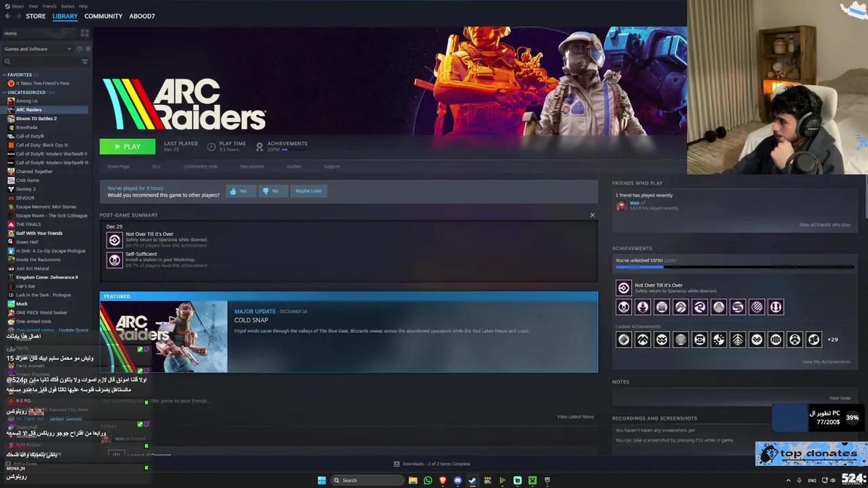Image resolution: width=868 pixels, height=488 pixels.
Task: Click the microphone icon in the system tray
Action: 800,481
